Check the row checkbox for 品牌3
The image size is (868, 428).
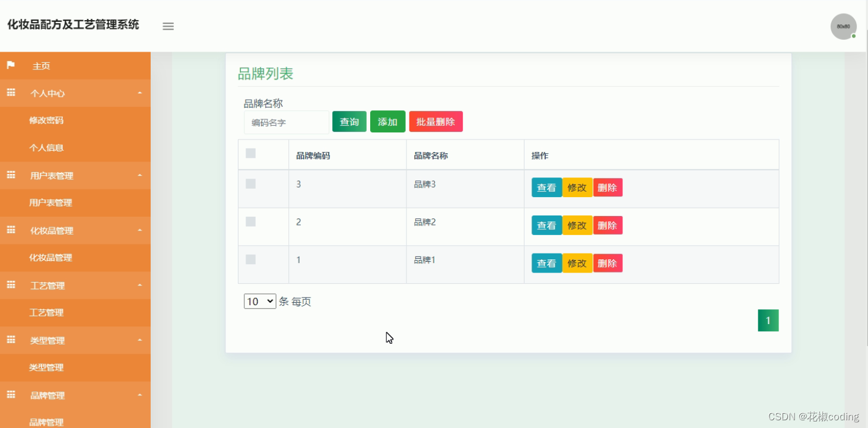pos(250,183)
